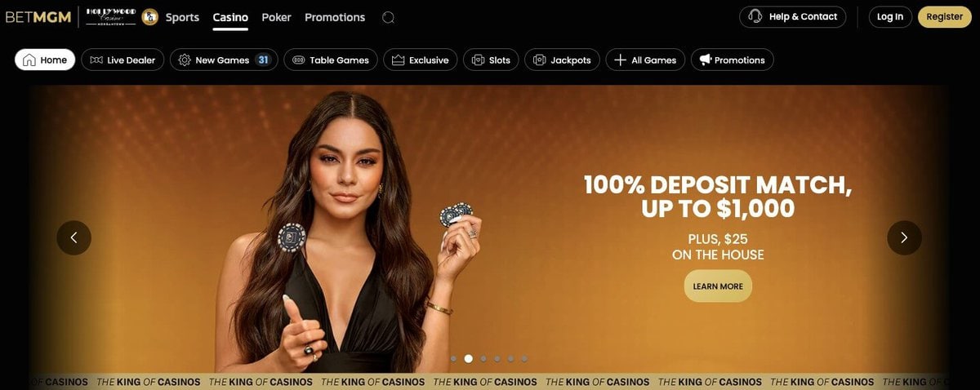Open the Slots category
Viewport: 980px width, 390px height.
(491, 60)
